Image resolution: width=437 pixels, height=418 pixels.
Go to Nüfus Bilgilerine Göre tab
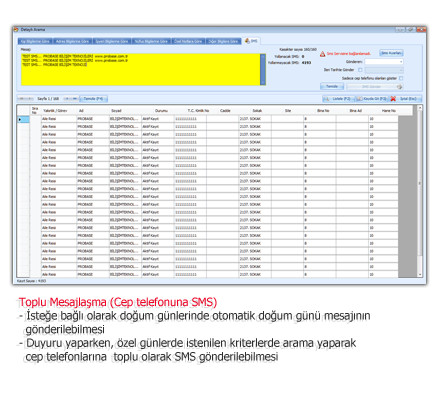point(151,41)
